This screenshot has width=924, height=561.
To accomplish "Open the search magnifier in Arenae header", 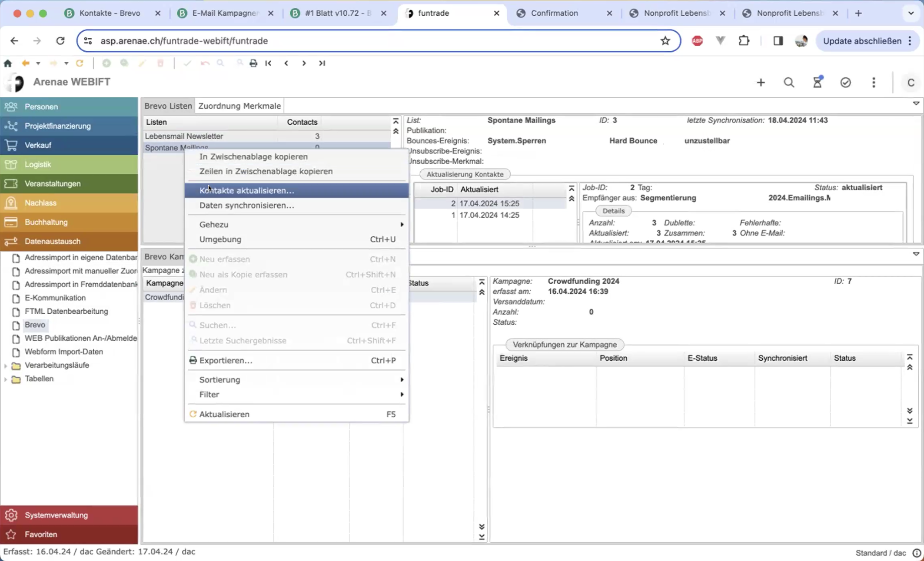I will click(x=789, y=83).
